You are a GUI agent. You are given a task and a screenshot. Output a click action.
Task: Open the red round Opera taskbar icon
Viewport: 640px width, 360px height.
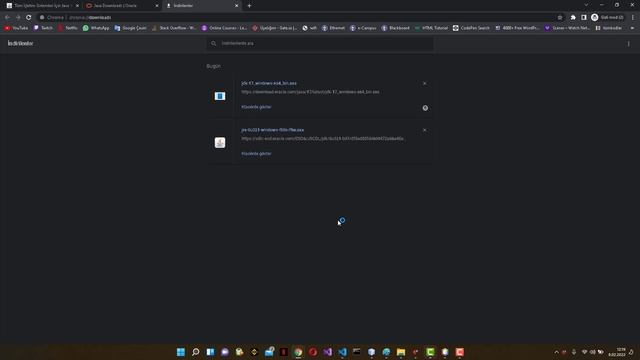[x=313, y=352]
